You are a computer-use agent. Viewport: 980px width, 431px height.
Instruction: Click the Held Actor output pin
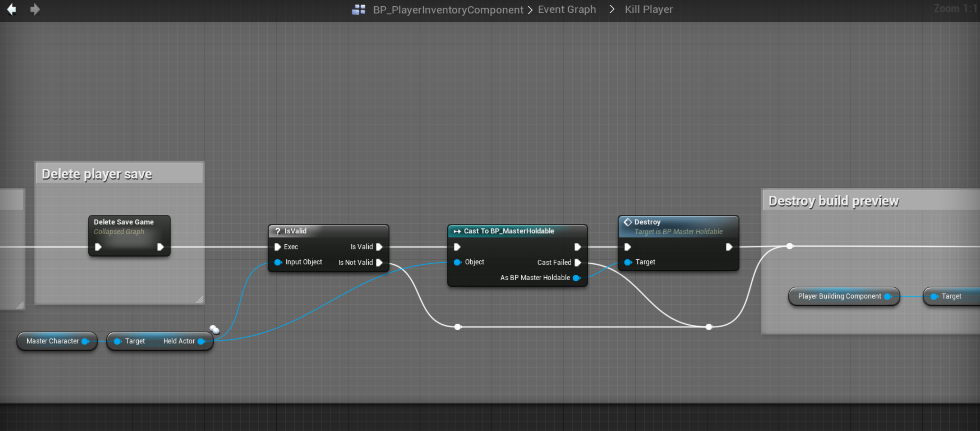pos(201,341)
